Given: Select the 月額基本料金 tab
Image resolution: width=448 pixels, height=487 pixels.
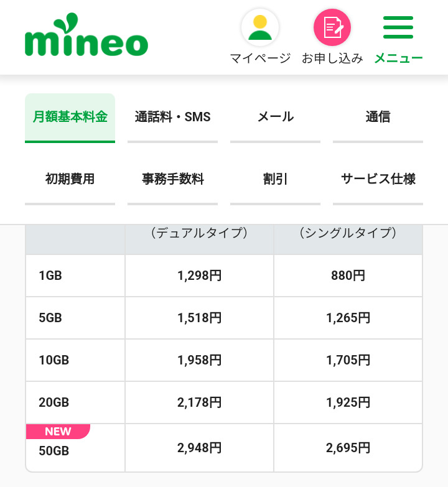Looking at the screenshot, I should tap(70, 117).
